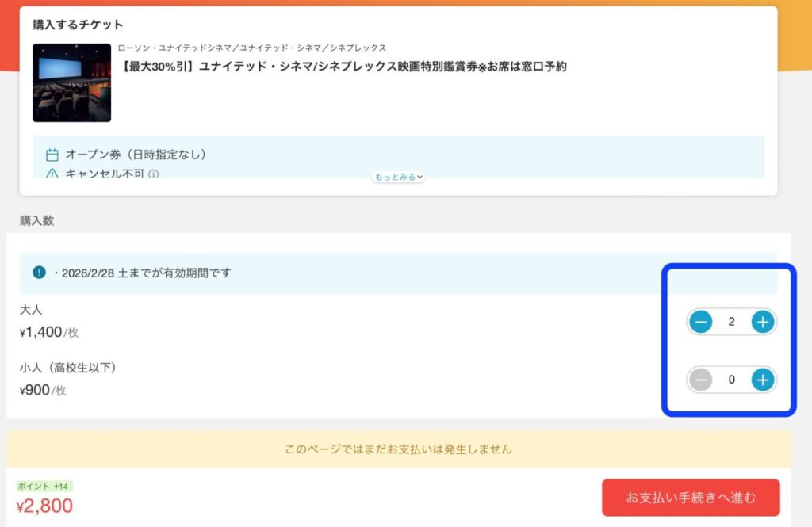Increase the adult (大人) ticket quantity

tap(762, 322)
